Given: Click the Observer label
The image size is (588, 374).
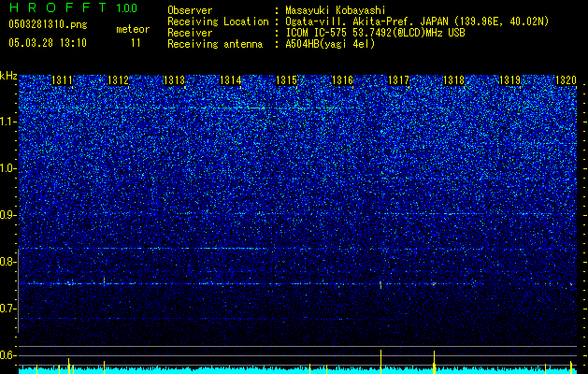Looking at the screenshot, I should 190,10.
